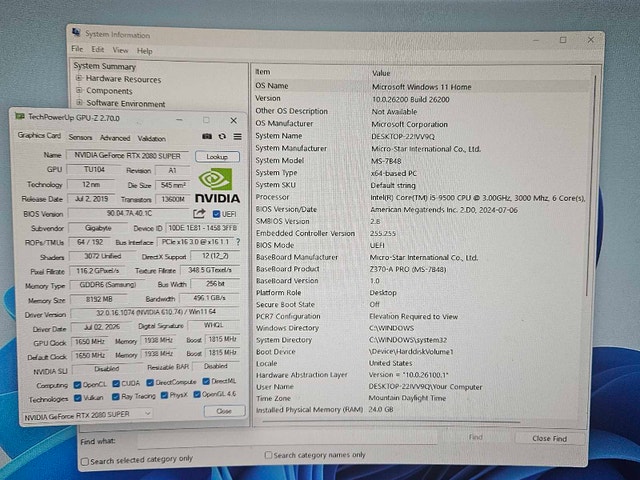Switch to the Sensors tab
Screen dimensions: 640x480
(80, 137)
